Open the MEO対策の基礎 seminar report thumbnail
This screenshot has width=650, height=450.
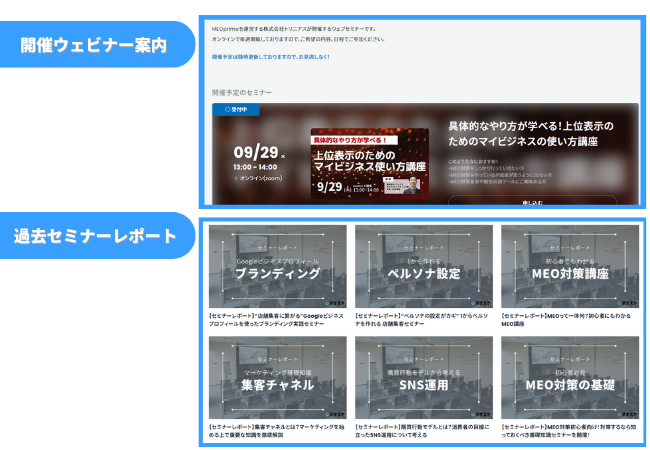[x=570, y=377]
